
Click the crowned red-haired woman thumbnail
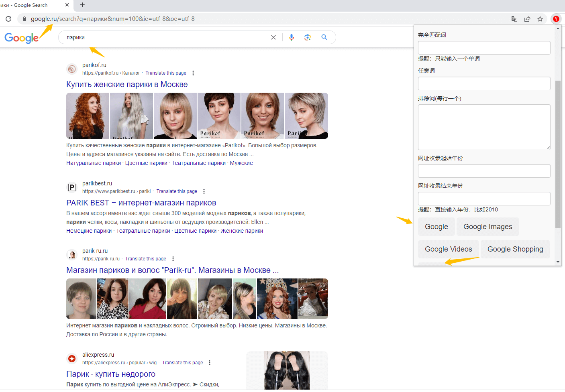277,299
